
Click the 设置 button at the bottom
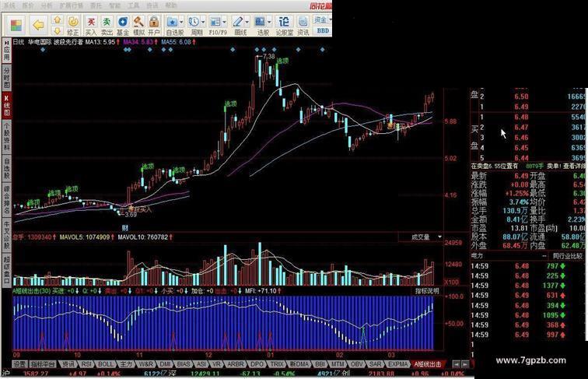19,364
